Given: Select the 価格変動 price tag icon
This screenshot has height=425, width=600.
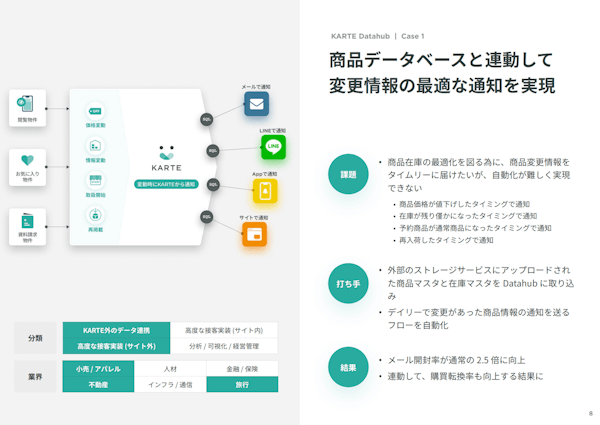Looking at the screenshot, I should coord(95,111).
